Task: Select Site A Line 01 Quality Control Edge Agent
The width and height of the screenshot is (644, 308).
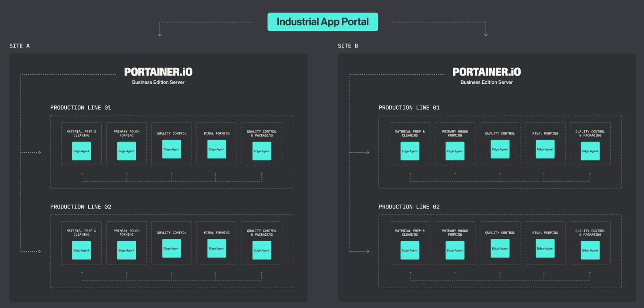Action: [172, 149]
